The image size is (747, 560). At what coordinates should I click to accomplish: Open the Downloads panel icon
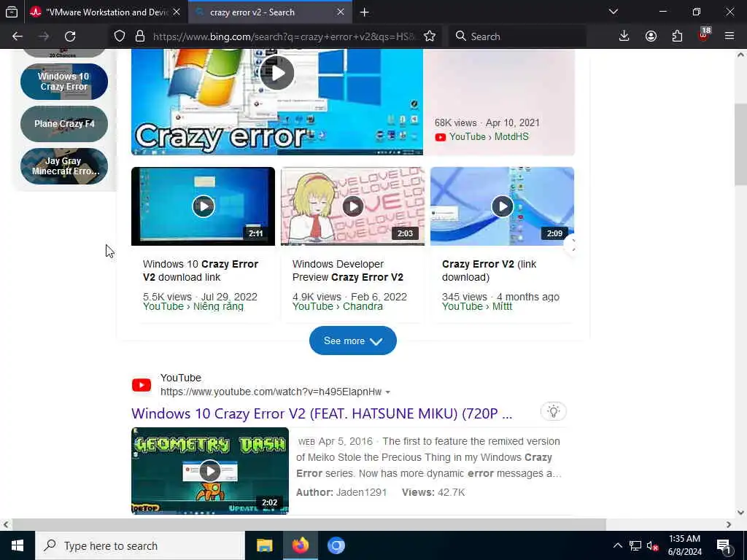click(624, 36)
